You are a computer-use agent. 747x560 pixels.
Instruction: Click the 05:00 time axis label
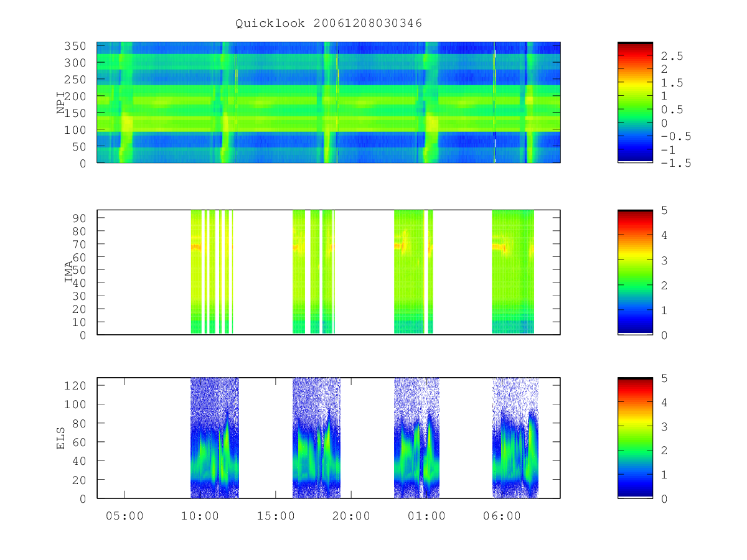click(x=125, y=516)
